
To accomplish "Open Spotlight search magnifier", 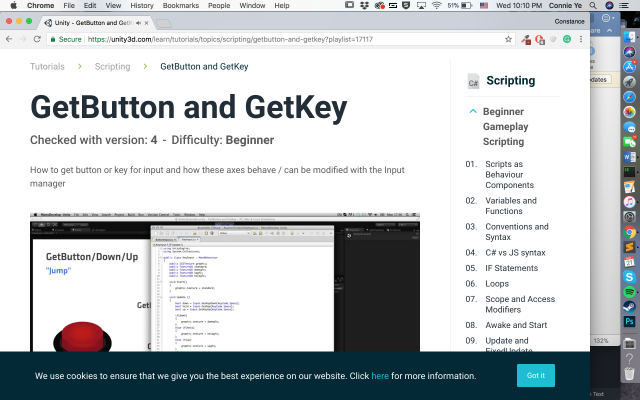I will (593, 5).
